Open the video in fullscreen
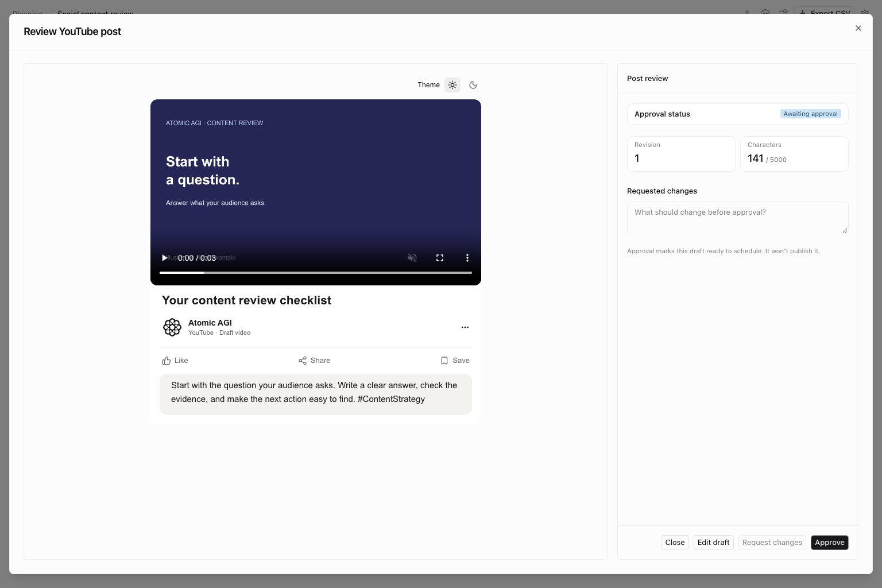 440,258
